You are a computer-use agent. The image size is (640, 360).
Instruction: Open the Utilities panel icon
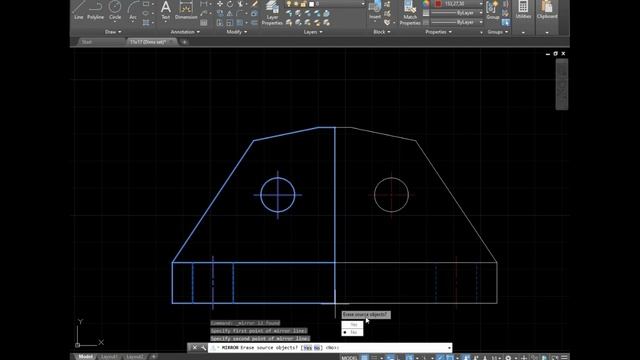pos(523,10)
